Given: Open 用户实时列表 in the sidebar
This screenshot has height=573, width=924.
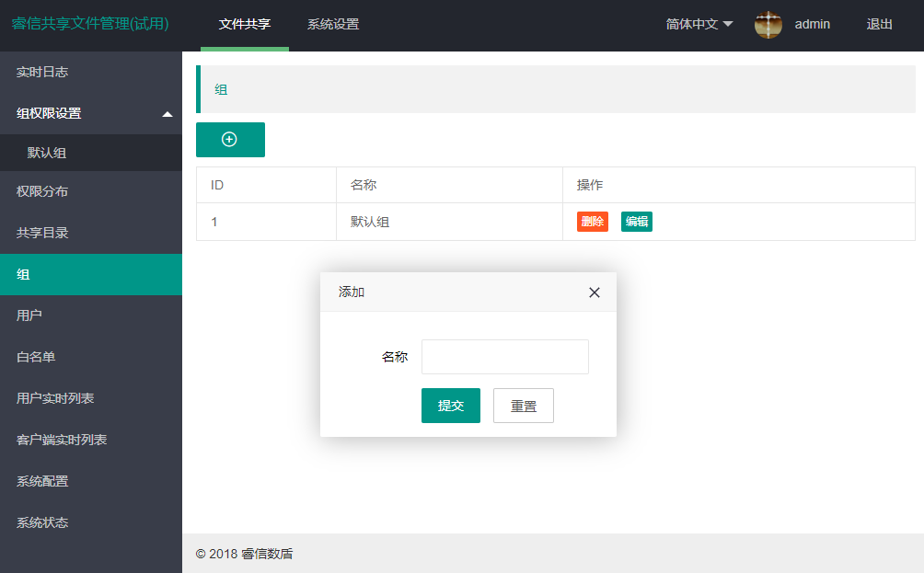Looking at the screenshot, I should click(x=91, y=398).
